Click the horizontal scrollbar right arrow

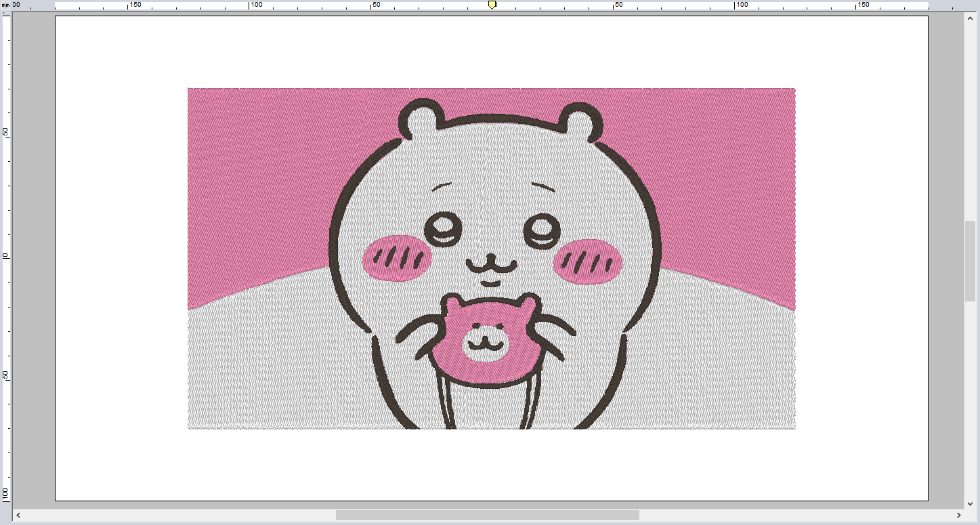point(958,516)
